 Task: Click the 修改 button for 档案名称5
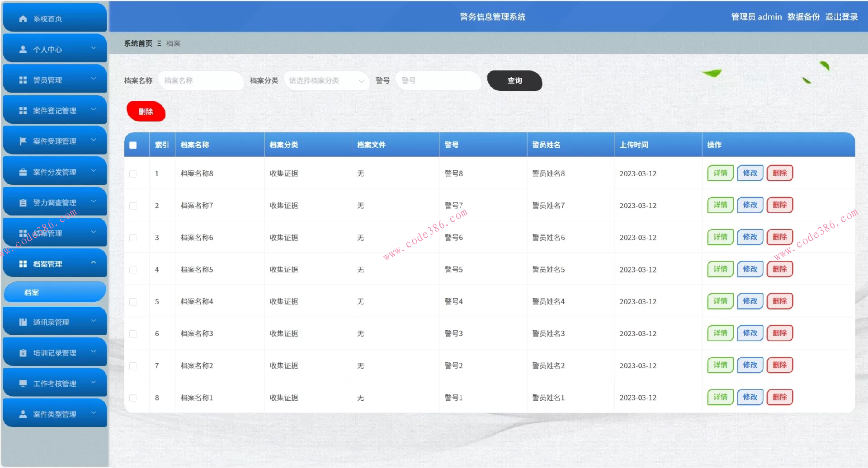point(750,269)
